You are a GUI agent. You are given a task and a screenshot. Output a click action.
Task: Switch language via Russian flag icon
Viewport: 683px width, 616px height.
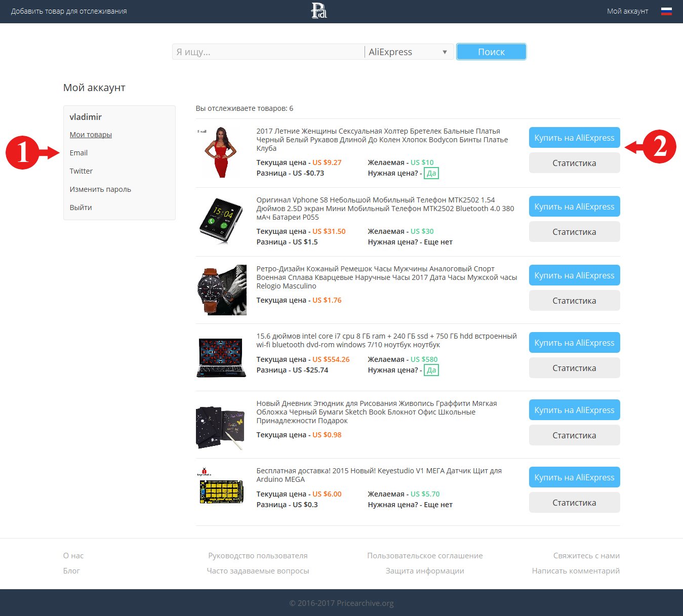(666, 11)
